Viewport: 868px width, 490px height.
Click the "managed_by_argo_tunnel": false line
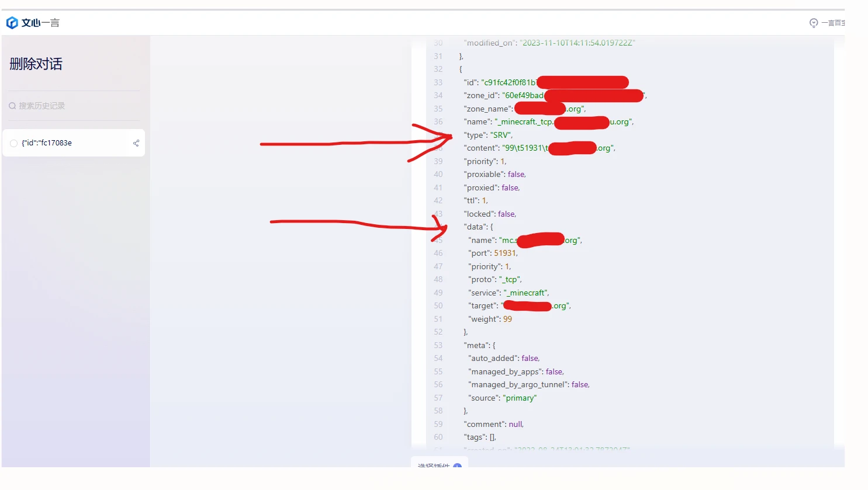point(529,384)
